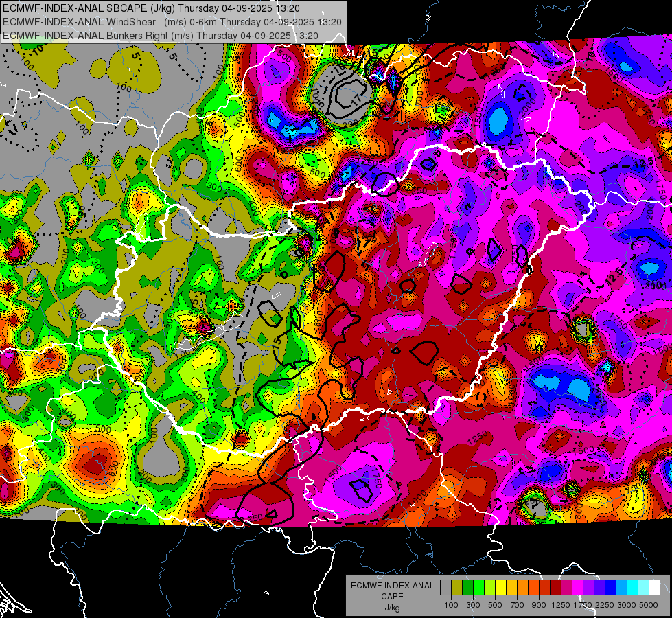The width and height of the screenshot is (672, 618).
Task: Click the '100' legend scale label
Action: [x=451, y=605]
